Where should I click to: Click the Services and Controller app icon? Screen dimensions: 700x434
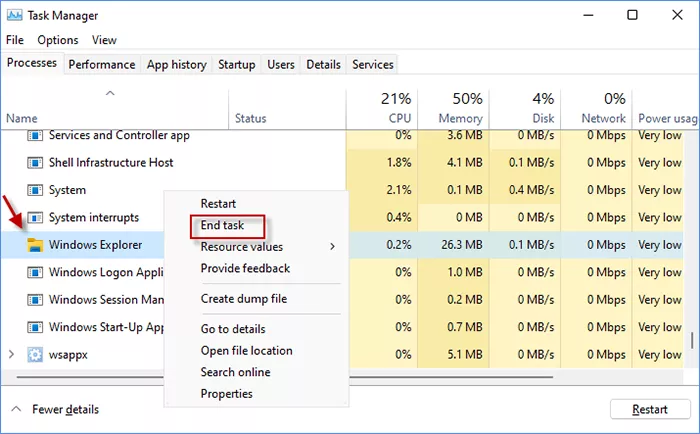(35, 136)
